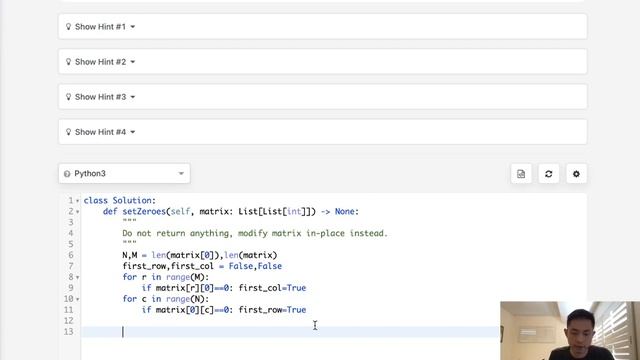This screenshot has width=640, height=360.
Task: Open editor settings gear icon
Action: [576, 174]
